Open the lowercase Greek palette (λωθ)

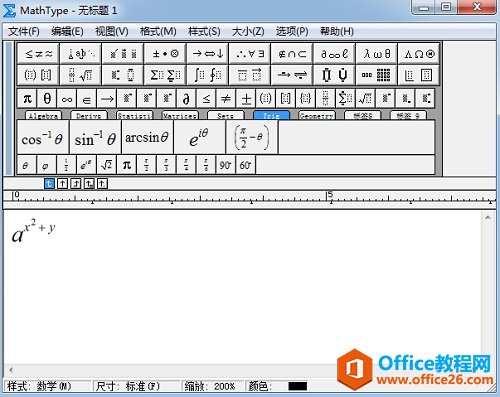(376, 54)
